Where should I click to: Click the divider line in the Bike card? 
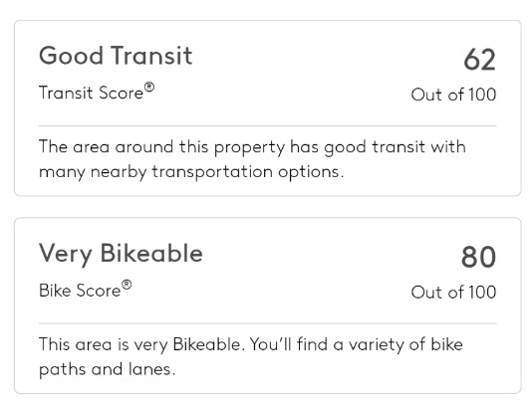coord(267,323)
